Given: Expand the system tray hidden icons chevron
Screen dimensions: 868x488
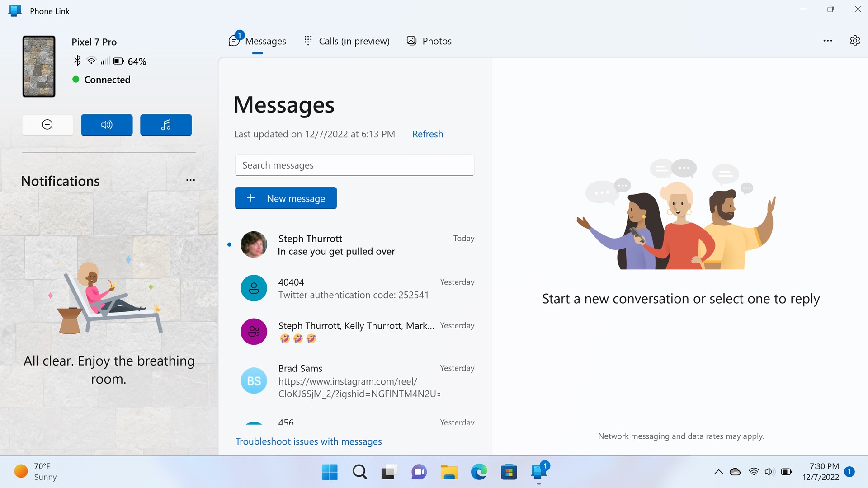Looking at the screenshot, I should pyautogui.click(x=718, y=472).
